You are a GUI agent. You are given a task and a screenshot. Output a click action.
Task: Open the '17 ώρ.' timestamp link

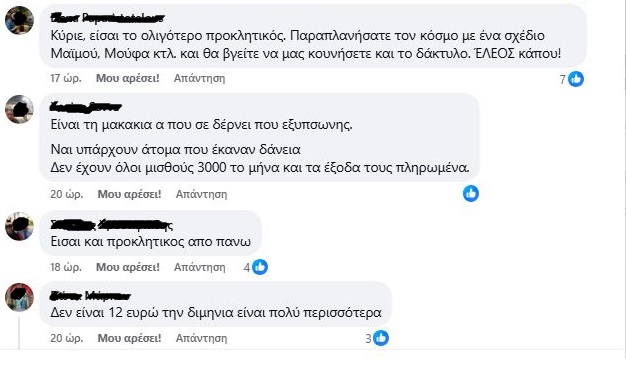(x=66, y=78)
